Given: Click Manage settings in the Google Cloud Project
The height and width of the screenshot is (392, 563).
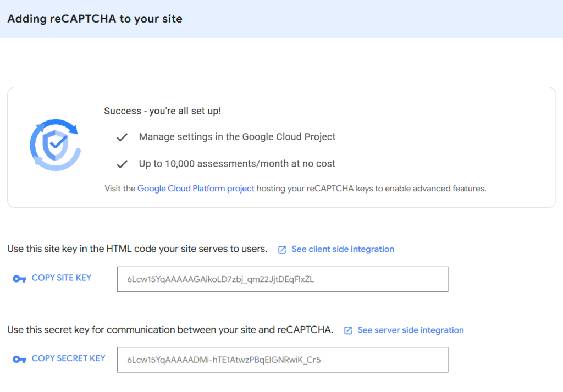Looking at the screenshot, I should click(237, 137).
